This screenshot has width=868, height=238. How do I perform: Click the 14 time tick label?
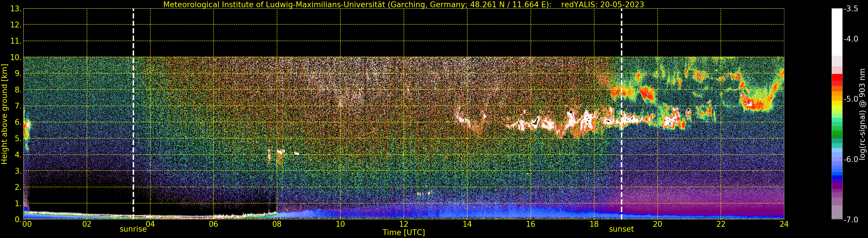[467, 224]
